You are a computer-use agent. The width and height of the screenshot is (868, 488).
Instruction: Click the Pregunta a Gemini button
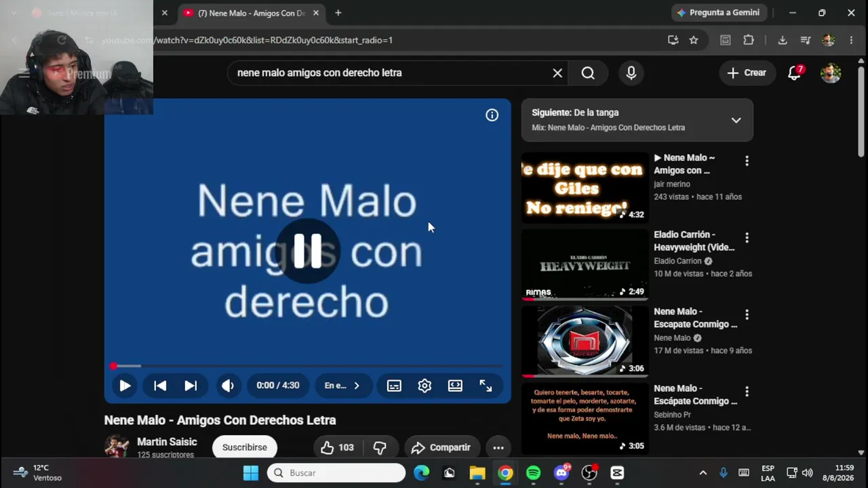[719, 13]
